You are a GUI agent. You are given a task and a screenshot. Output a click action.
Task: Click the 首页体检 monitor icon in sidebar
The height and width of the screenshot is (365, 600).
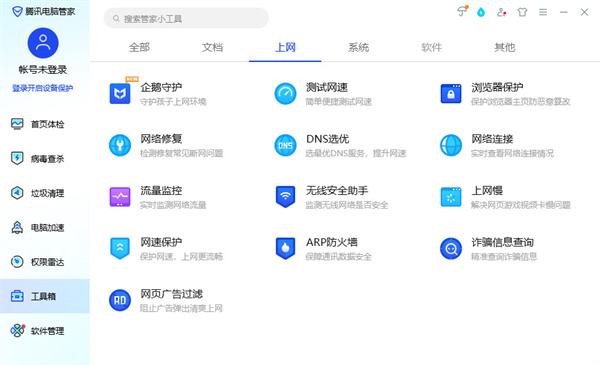click(17, 124)
